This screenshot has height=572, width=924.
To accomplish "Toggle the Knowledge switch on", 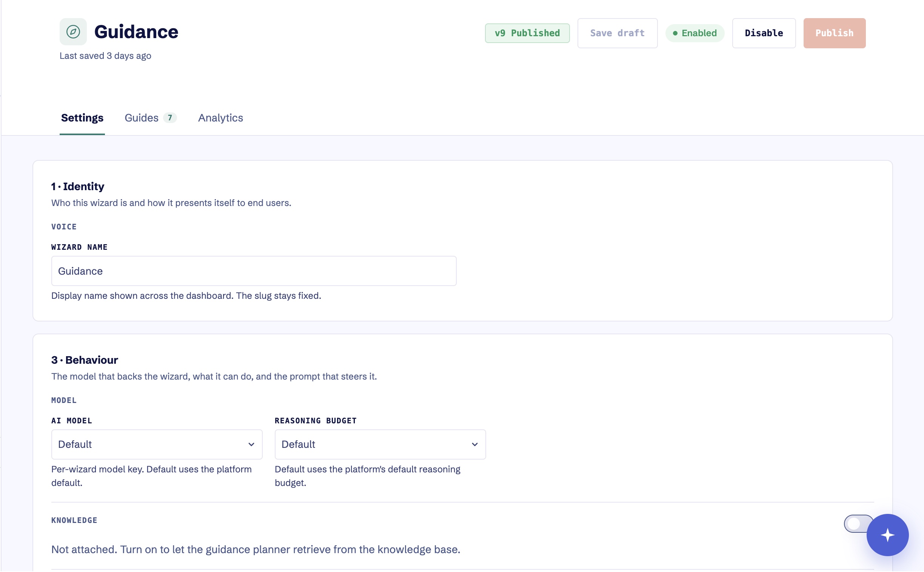I will (x=858, y=523).
